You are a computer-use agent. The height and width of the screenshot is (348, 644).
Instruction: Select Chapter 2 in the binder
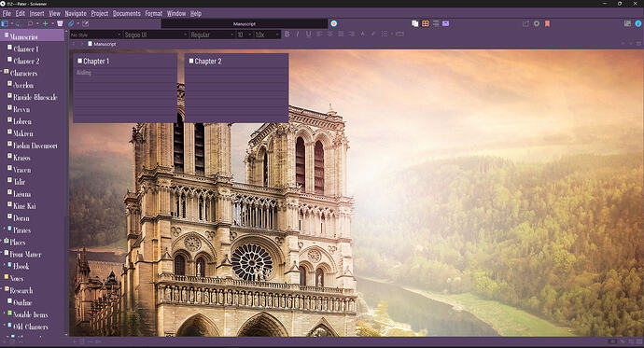[x=26, y=62]
